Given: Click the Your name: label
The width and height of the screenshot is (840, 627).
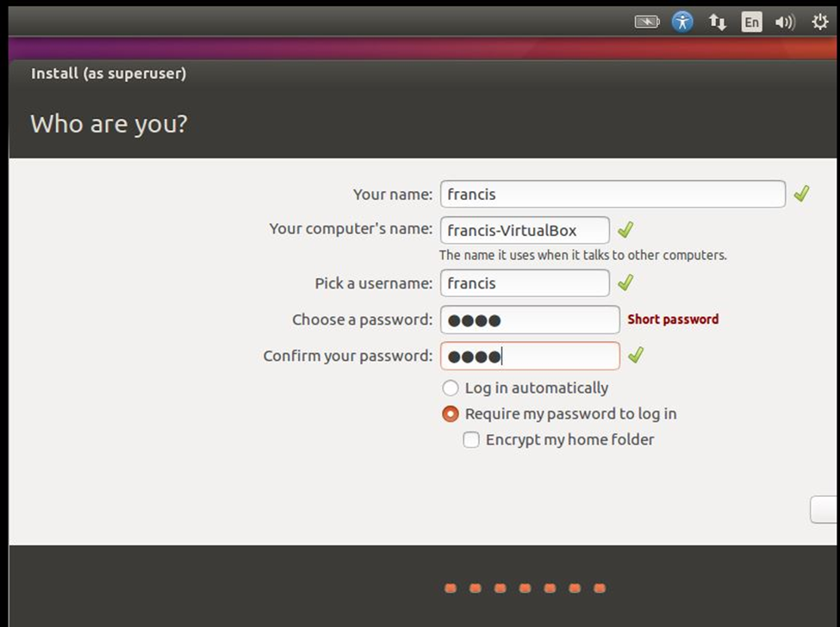Looking at the screenshot, I should coord(393,195).
